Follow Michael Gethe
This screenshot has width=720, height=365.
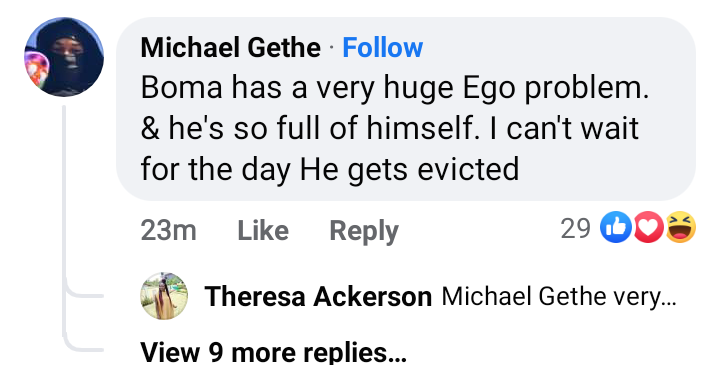pos(382,47)
